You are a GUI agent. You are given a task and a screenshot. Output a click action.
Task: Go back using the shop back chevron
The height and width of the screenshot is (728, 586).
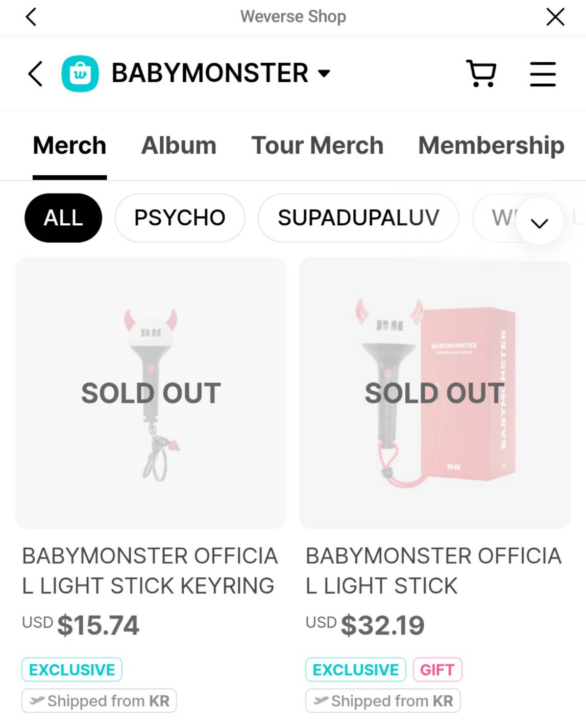(35, 74)
